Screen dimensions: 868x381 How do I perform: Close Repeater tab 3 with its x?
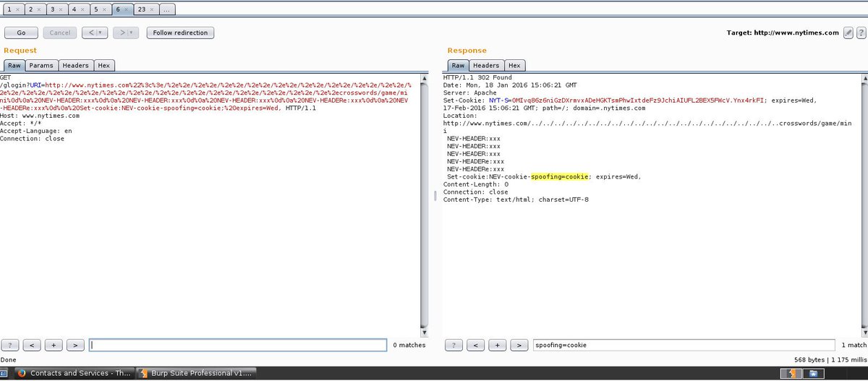coord(59,10)
